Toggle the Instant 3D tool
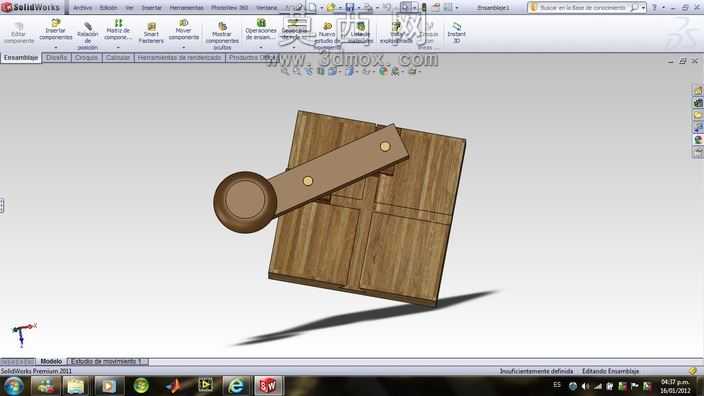The height and width of the screenshot is (396, 704). point(457,33)
